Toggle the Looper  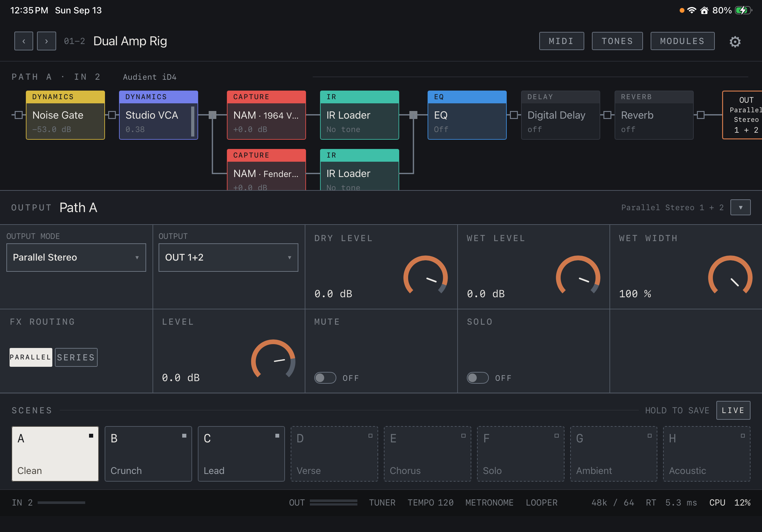(x=541, y=502)
